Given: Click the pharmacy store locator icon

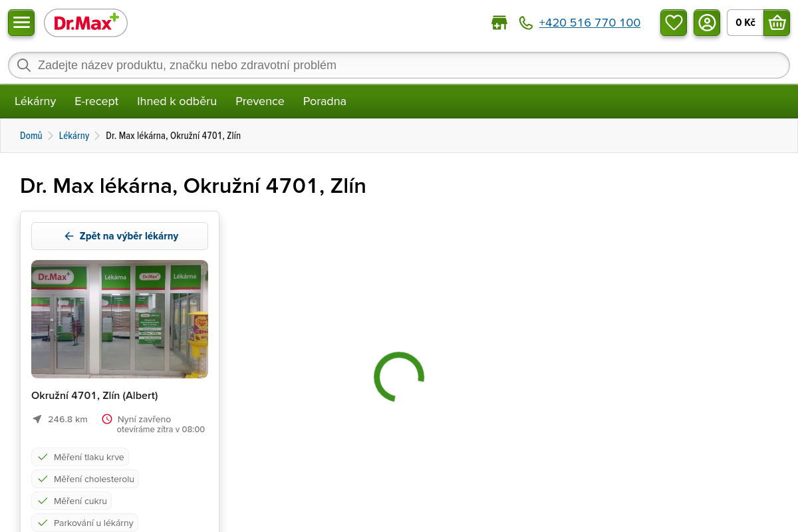Looking at the screenshot, I should coord(499,23).
